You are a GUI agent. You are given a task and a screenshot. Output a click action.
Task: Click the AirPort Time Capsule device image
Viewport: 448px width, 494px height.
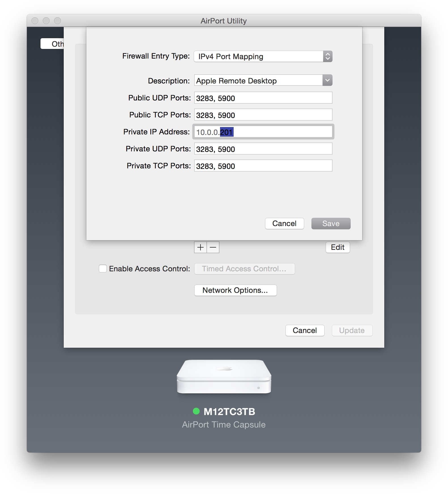[x=224, y=377]
